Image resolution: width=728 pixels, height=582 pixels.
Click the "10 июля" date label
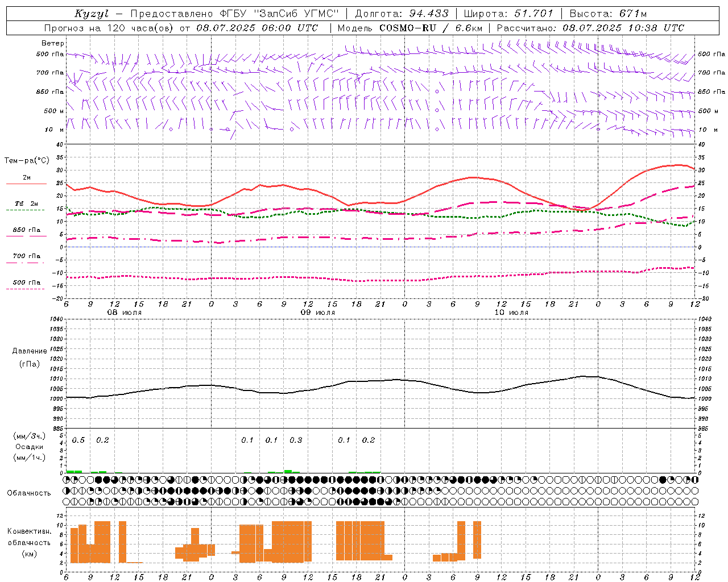coord(511,313)
